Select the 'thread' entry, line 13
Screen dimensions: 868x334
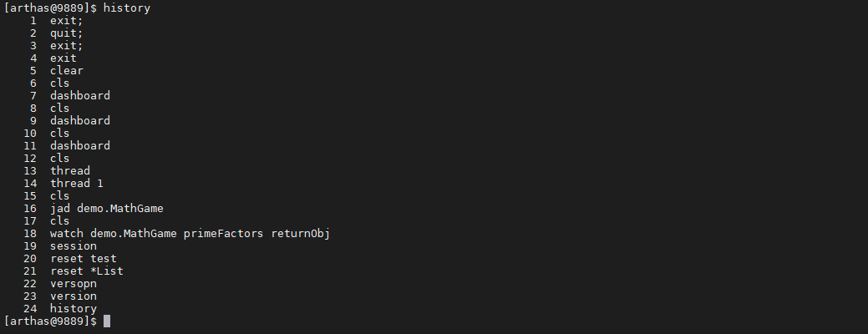70,171
